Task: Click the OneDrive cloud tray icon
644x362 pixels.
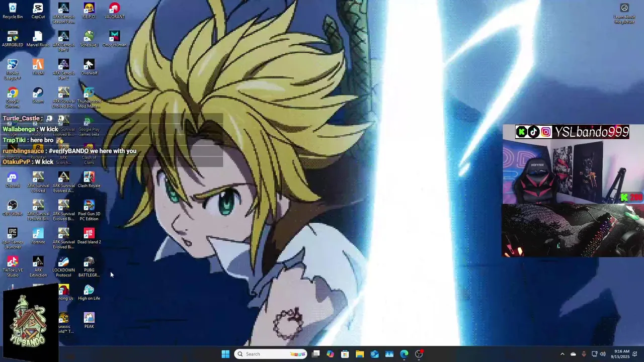Action: (573, 354)
